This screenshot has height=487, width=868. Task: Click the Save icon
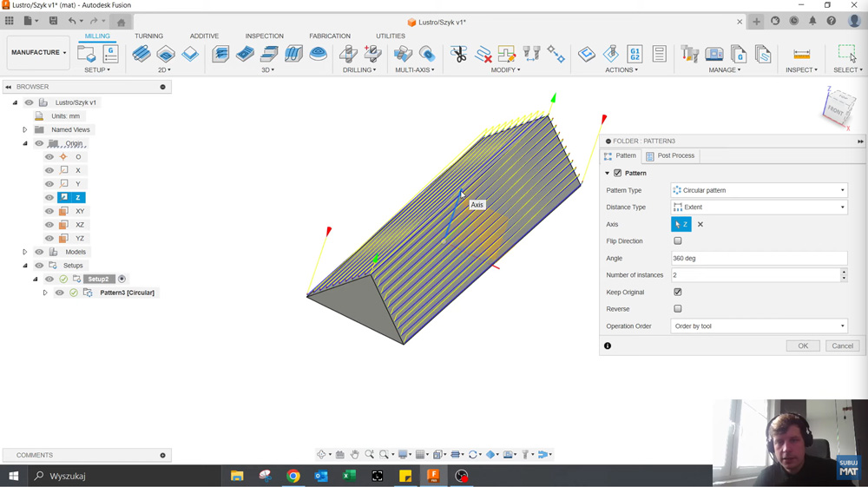click(x=53, y=22)
